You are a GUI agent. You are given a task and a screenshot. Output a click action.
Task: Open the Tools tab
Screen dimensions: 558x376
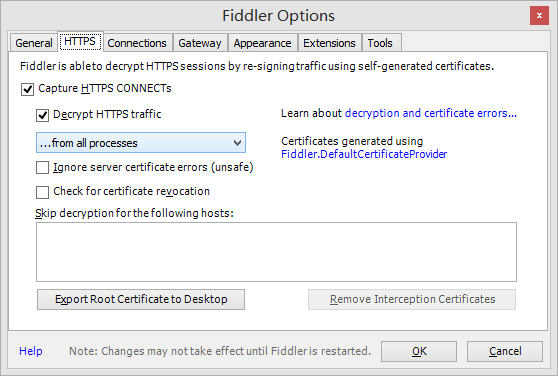pos(380,43)
